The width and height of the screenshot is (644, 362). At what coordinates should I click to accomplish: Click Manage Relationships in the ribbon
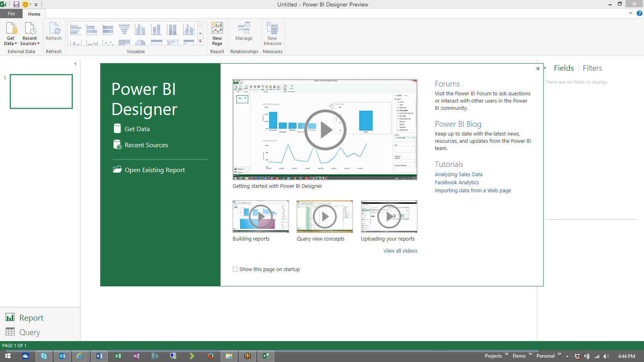point(244,32)
